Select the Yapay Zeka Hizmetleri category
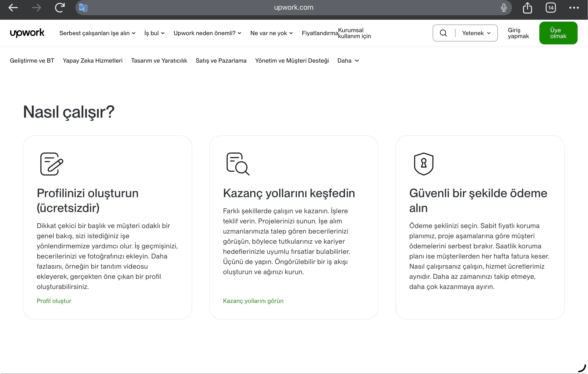 92,60
